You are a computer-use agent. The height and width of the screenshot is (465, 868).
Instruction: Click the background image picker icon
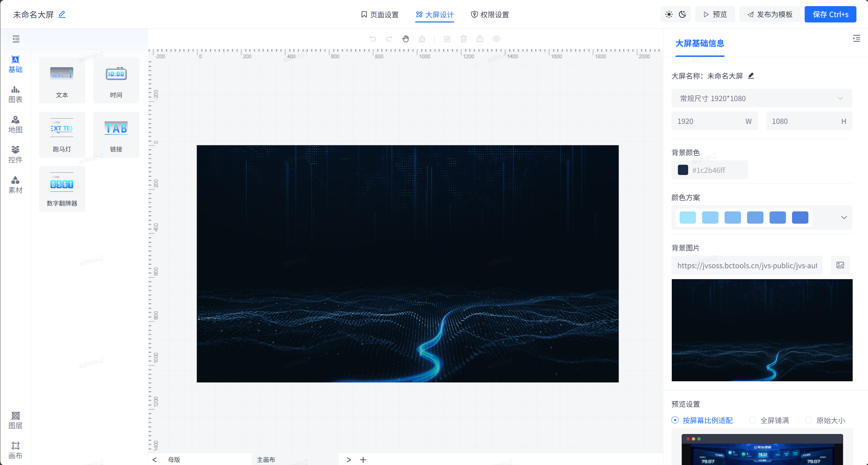pyautogui.click(x=840, y=265)
